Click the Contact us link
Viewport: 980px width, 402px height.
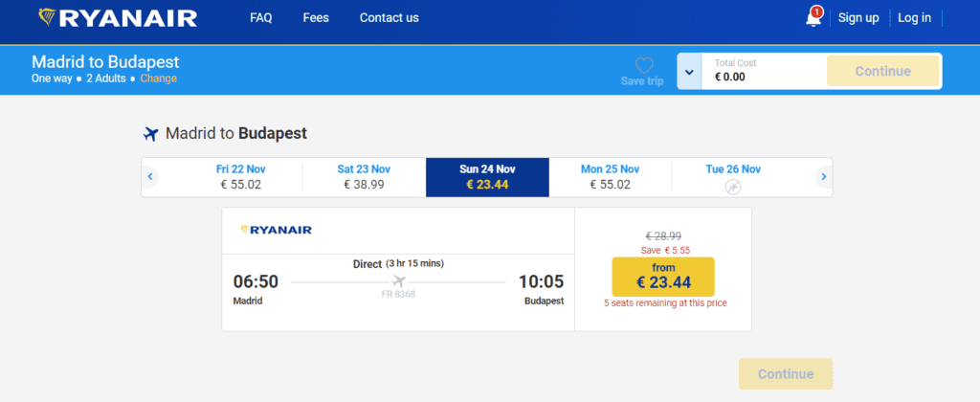coord(389,18)
